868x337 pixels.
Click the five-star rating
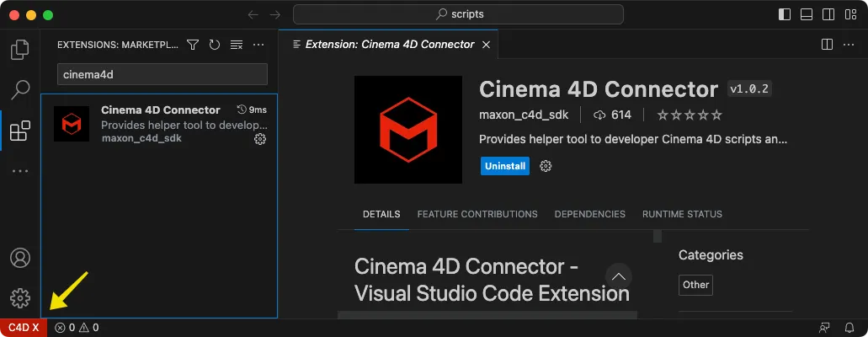tap(690, 115)
